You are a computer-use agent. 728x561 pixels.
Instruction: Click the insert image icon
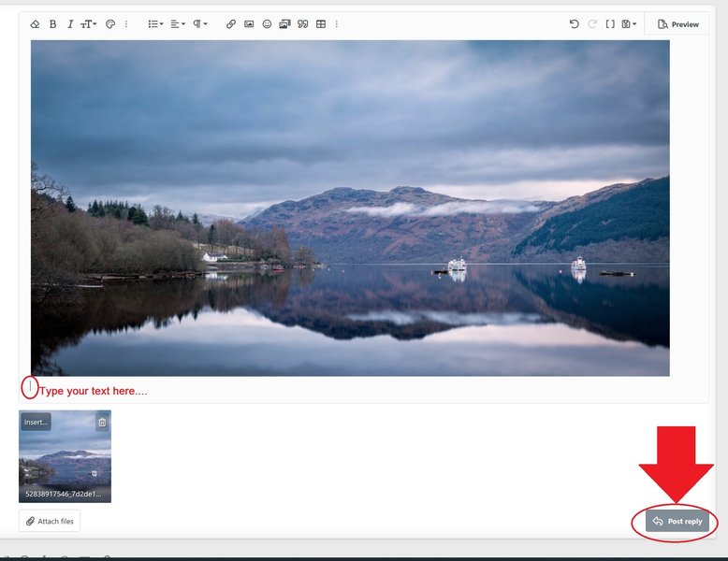tap(249, 24)
